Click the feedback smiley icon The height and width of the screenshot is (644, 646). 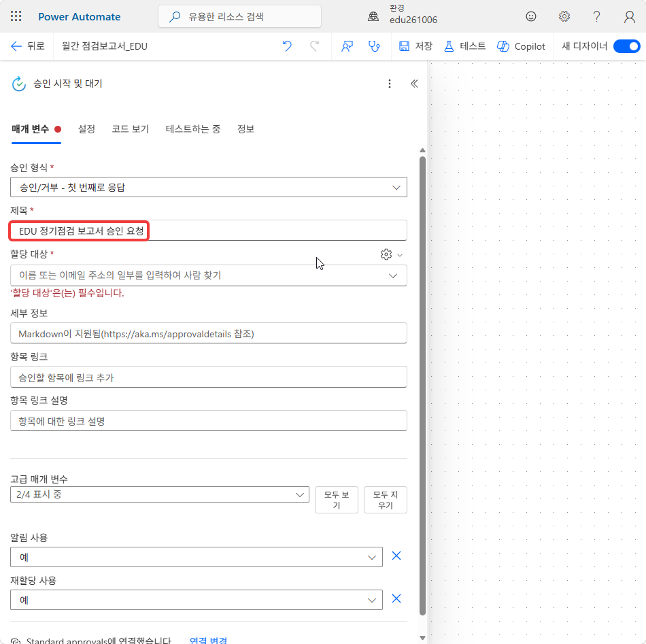pyautogui.click(x=531, y=16)
